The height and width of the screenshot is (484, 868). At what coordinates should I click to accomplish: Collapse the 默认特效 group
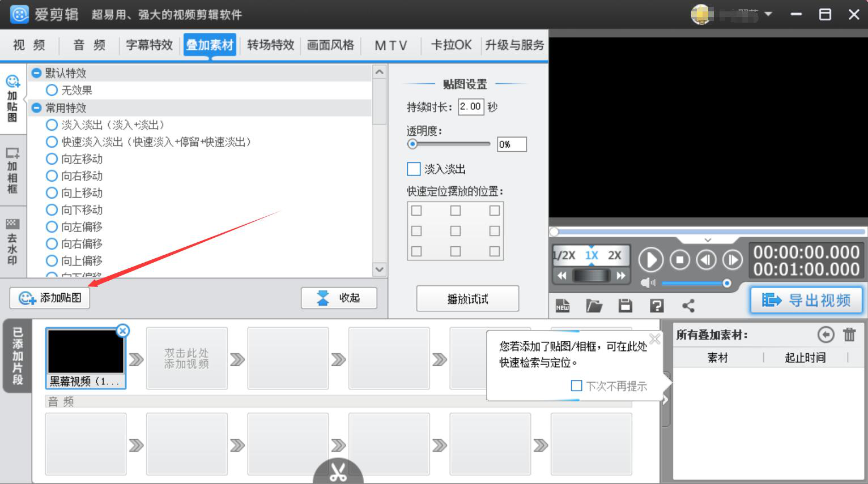[36, 73]
